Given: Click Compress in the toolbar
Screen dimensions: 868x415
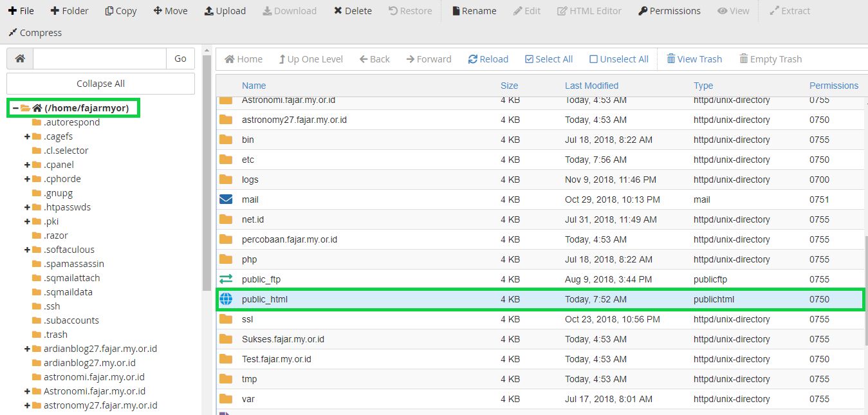Looking at the screenshot, I should point(35,32).
